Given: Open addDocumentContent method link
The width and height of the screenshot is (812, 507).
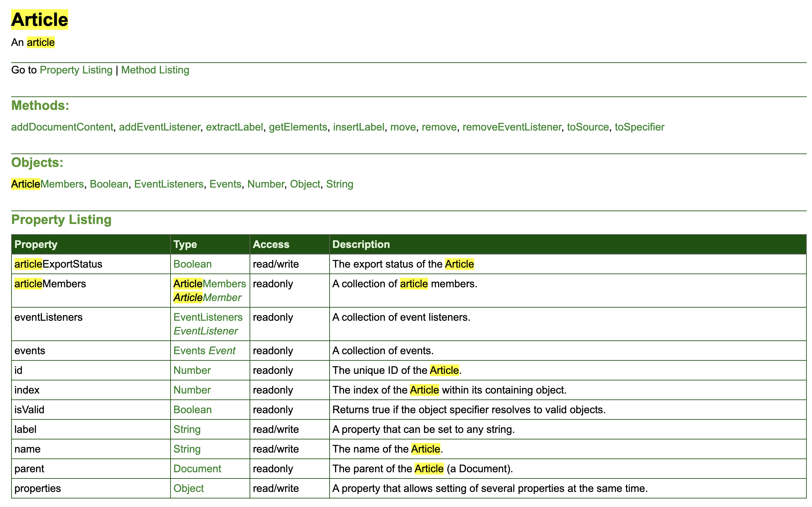Looking at the screenshot, I should pyautogui.click(x=62, y=127).
